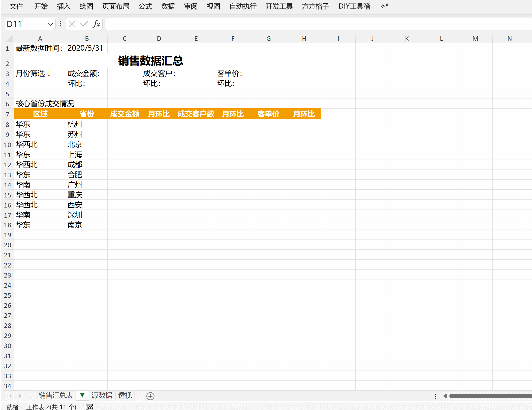Open the 公式 ribbon tab
Screen dimensions: 532x410
(x=145, y=6)
